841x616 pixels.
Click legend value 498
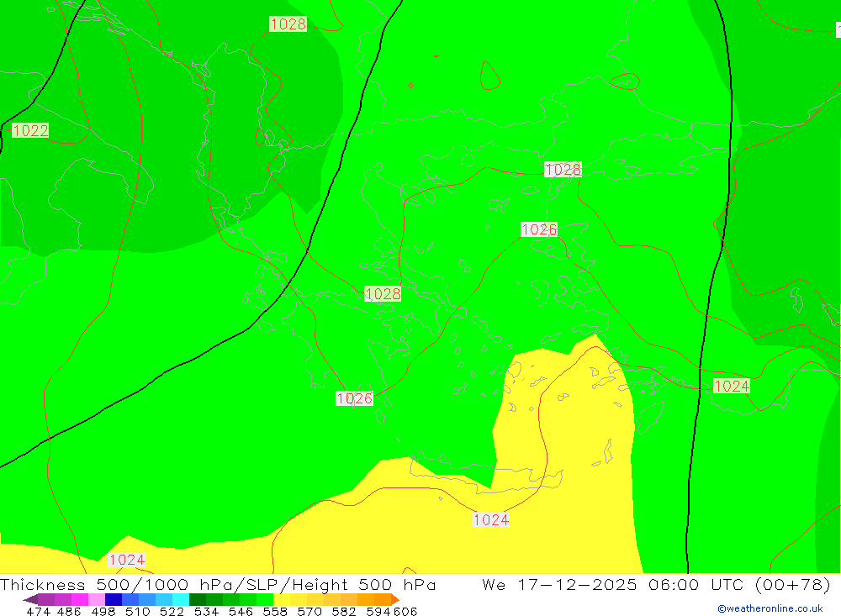pos(103,611)
